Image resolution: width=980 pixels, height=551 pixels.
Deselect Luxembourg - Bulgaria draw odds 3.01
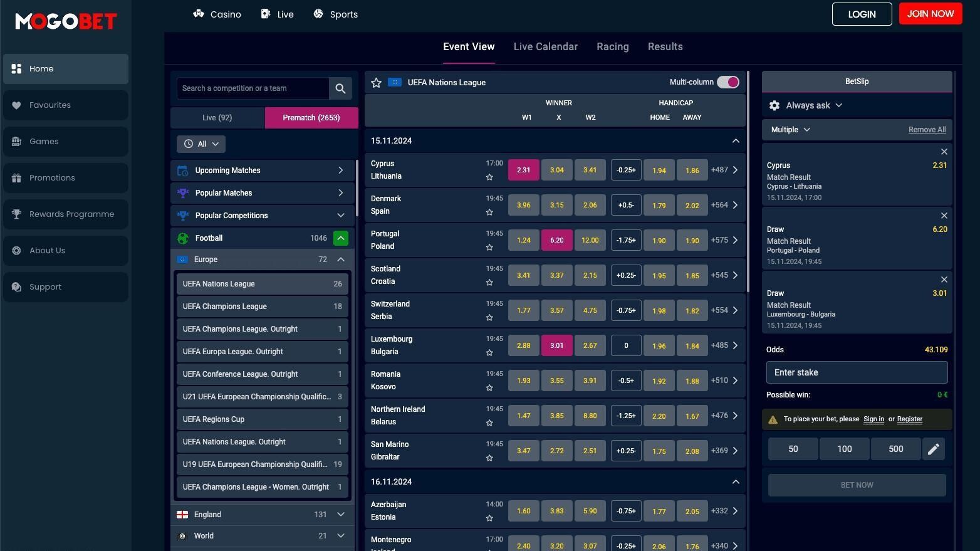click(557, 345)
